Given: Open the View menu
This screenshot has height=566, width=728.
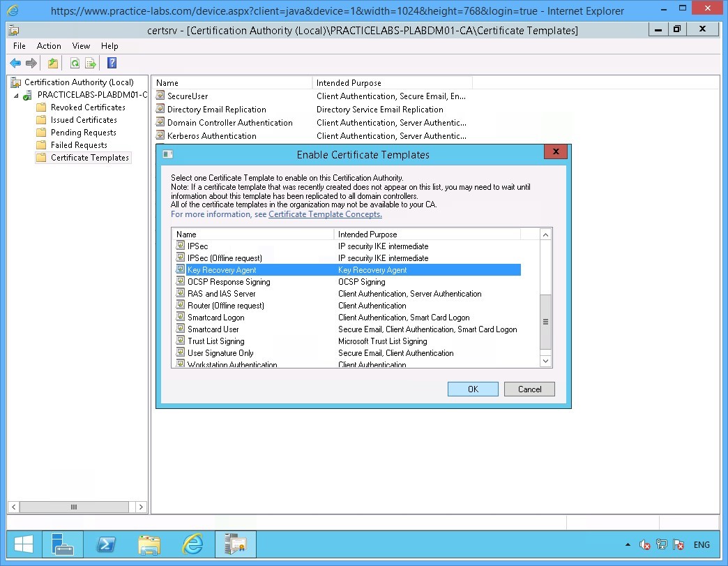Looking at the screenshot, I should [x=81, y=46].
